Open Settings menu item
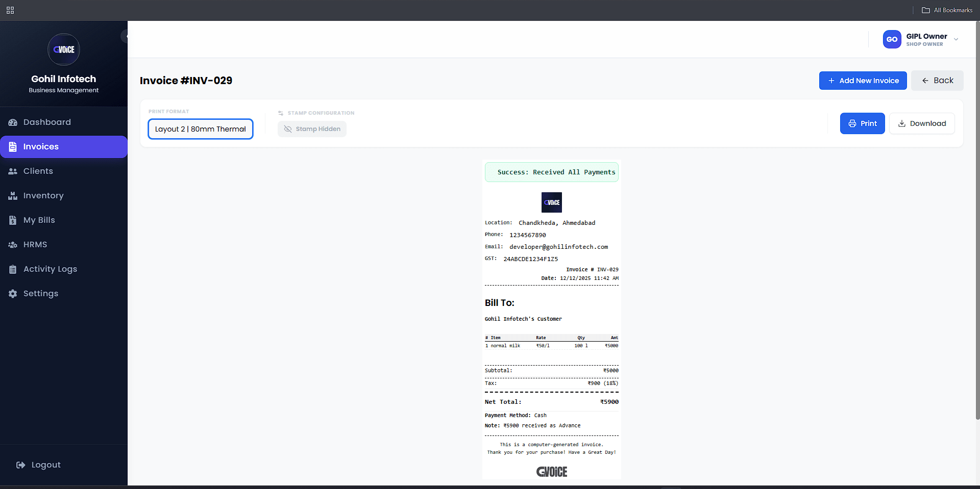This screenshot has height=489, width=980. [x=64, y=294]
